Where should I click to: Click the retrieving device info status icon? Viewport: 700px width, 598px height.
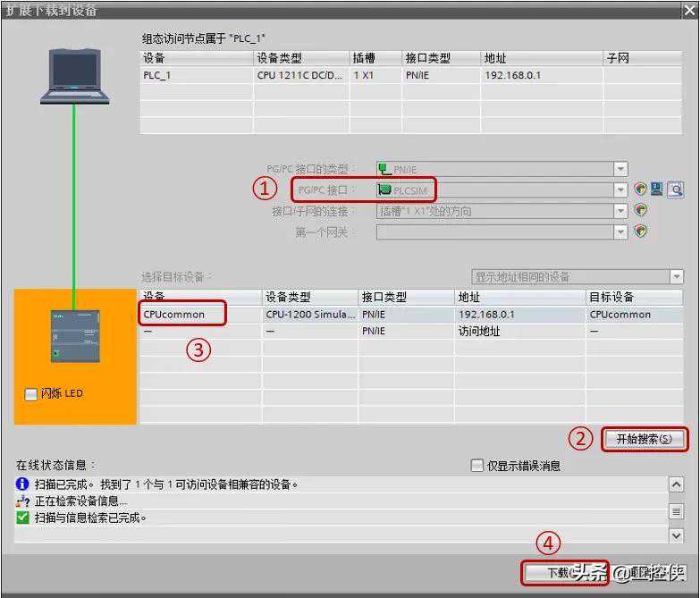pos(22,501)
